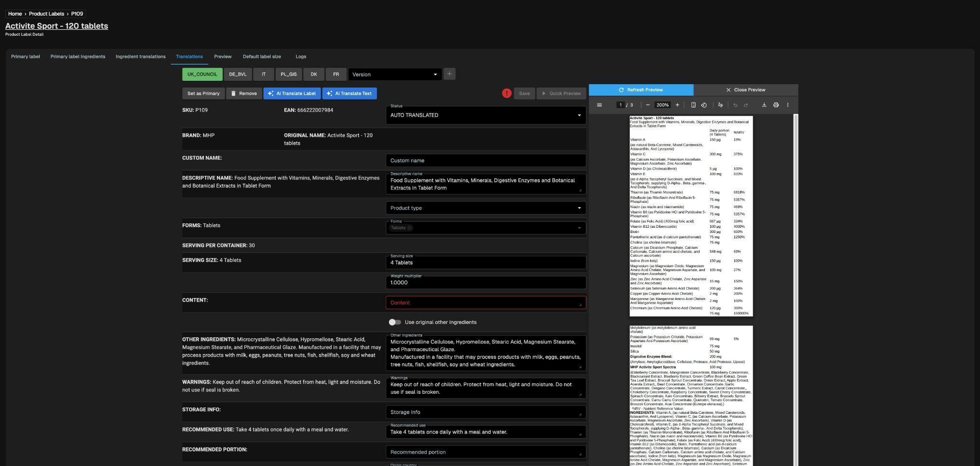Image resolution: width=980 pixels, height=466 pixels.
Task: Rotate the PDF preview counterclockwise
Action: click(x=704, y=105)
